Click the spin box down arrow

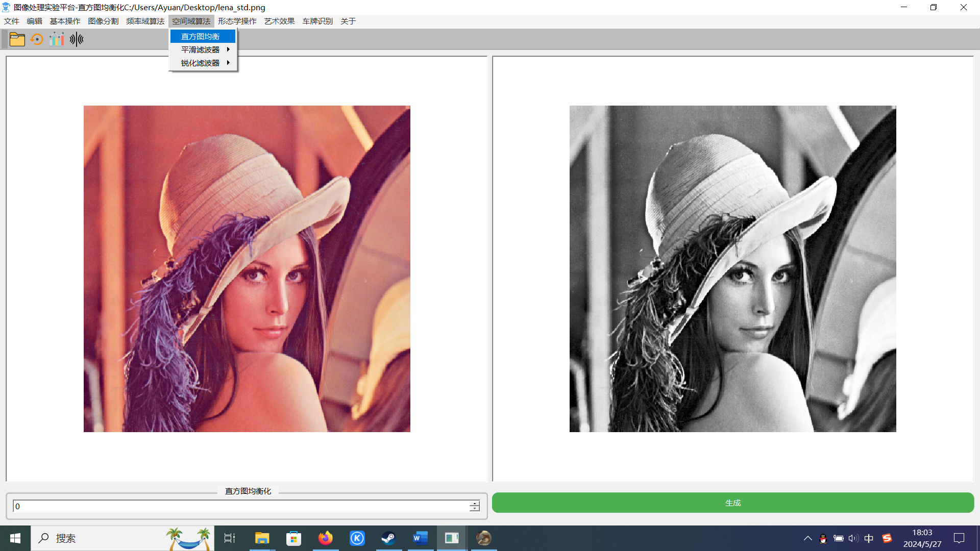click(475, 509)
